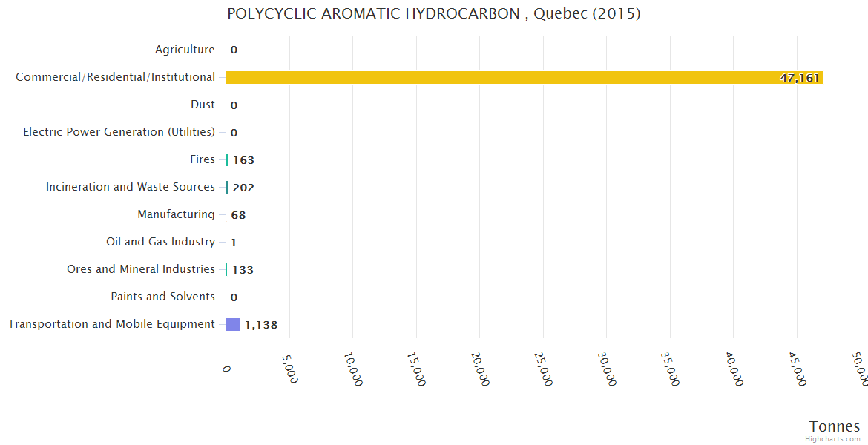Click the Fires category label

202,159
